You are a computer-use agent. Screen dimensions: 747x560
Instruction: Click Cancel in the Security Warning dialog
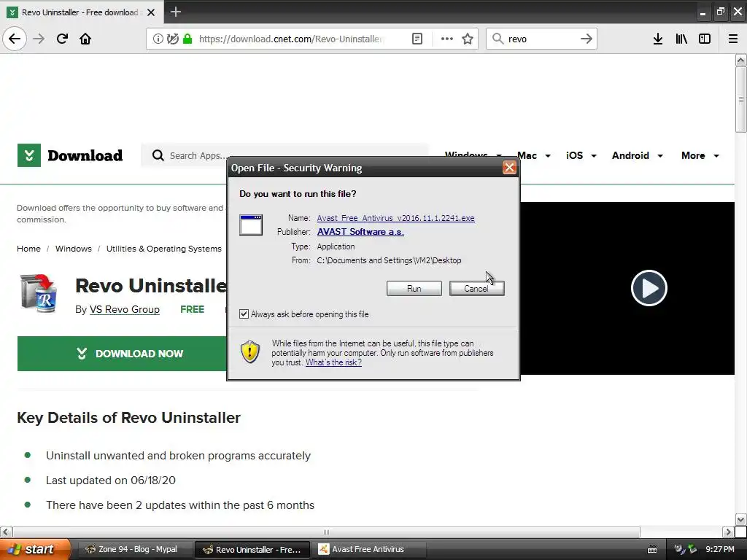click(x=476, y=289)
